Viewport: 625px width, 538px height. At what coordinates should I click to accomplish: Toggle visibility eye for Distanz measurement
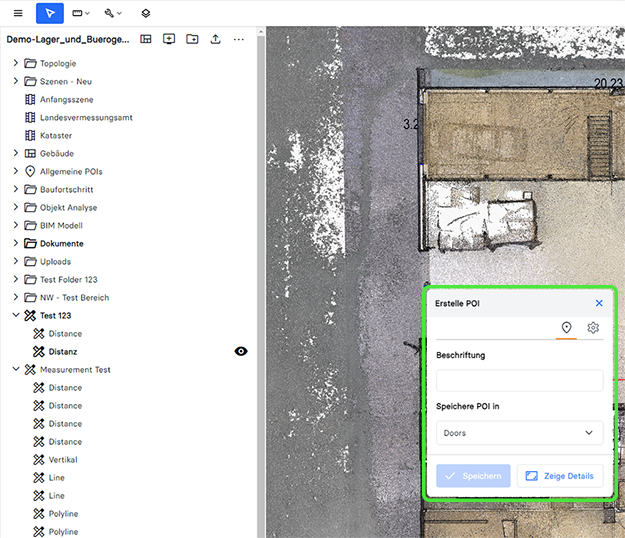tap(241, 352)
